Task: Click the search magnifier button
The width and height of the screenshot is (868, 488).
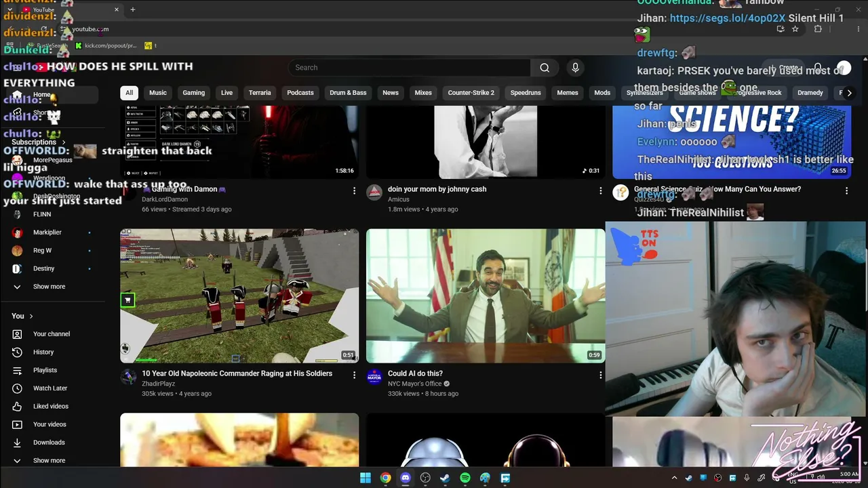Action: [545, 68]
